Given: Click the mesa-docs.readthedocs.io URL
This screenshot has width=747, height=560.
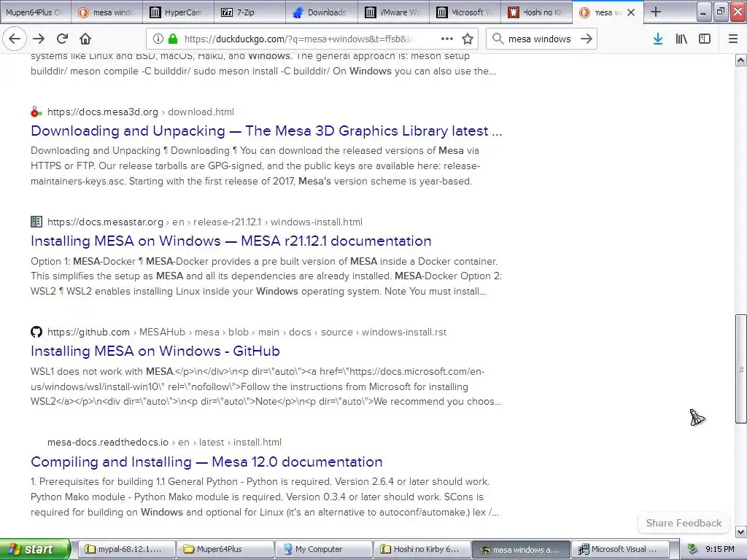Looking at the screenshot, I should pos(164,442).
